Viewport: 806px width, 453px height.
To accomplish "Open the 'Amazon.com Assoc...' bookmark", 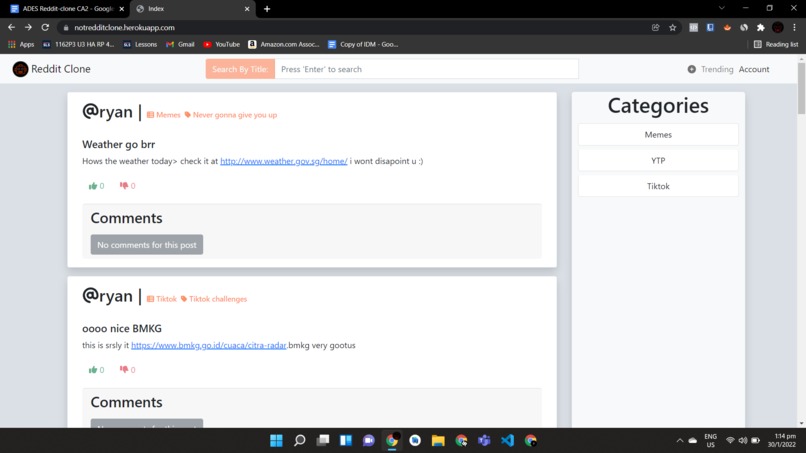I will coord(284,44).
